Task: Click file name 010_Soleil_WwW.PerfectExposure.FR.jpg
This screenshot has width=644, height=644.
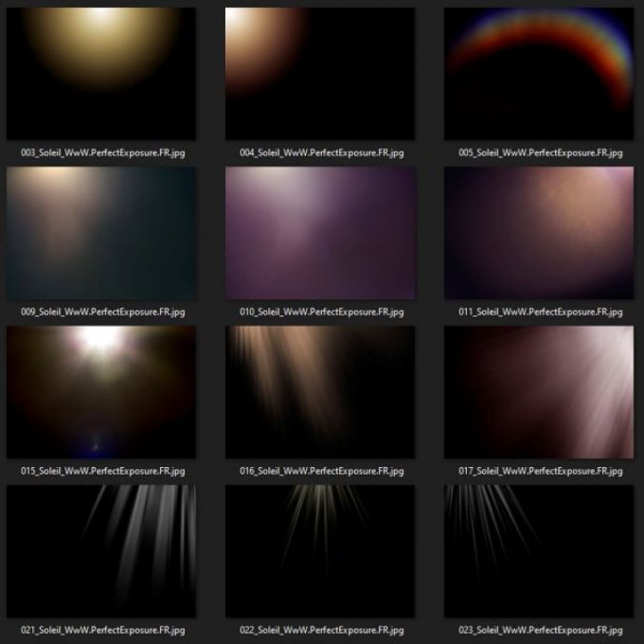Action: point(322,313)
